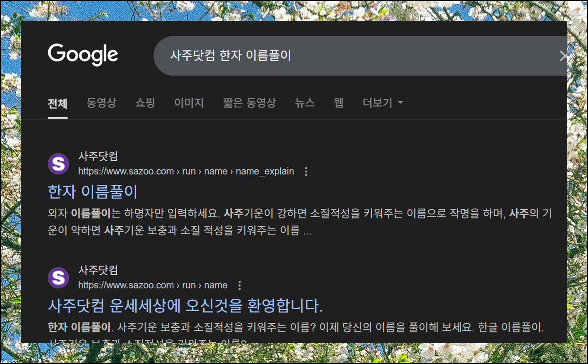588x364 pixels.
Task: Click the URL ending in name_explain
Action: tap(186, 172)
